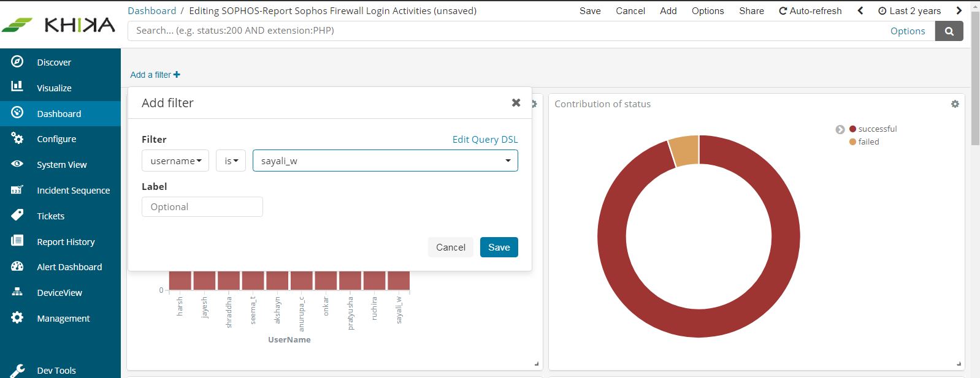980x378 pixels.
Task: Click the successful legend color dot
Action: (852, 129)
